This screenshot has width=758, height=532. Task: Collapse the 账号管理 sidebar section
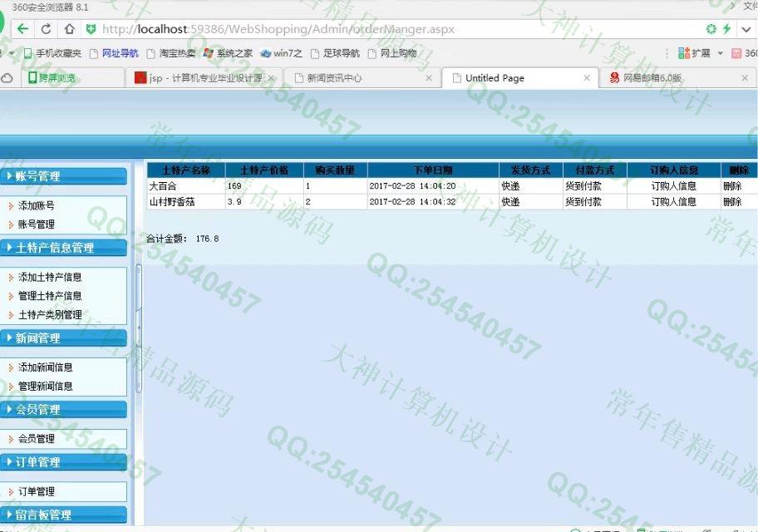63,176
